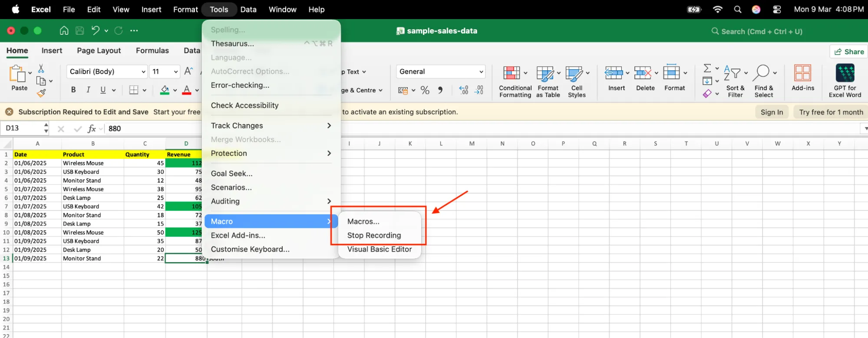Increase decimal places
868x338 pixels.
[x=463, y=90]
